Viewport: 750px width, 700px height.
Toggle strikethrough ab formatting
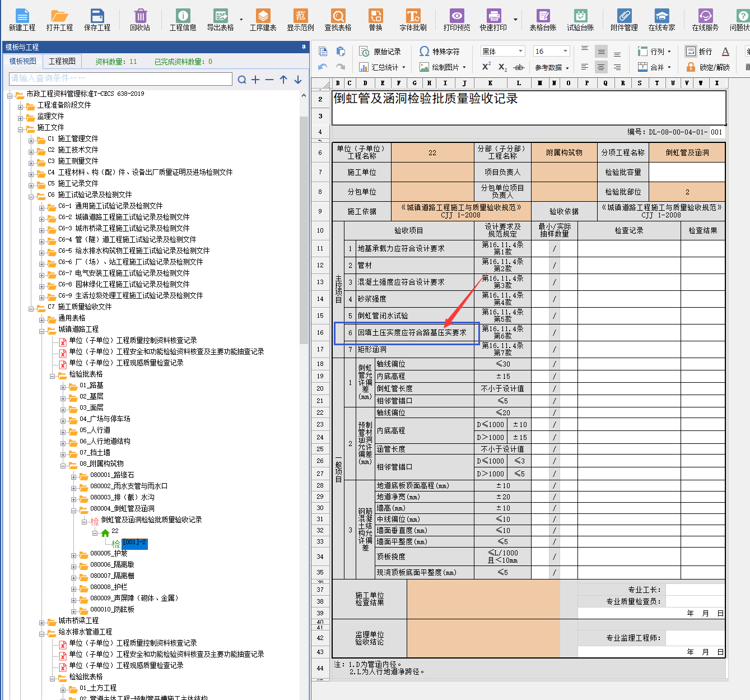pyautogui.click(x=519, y=67)
